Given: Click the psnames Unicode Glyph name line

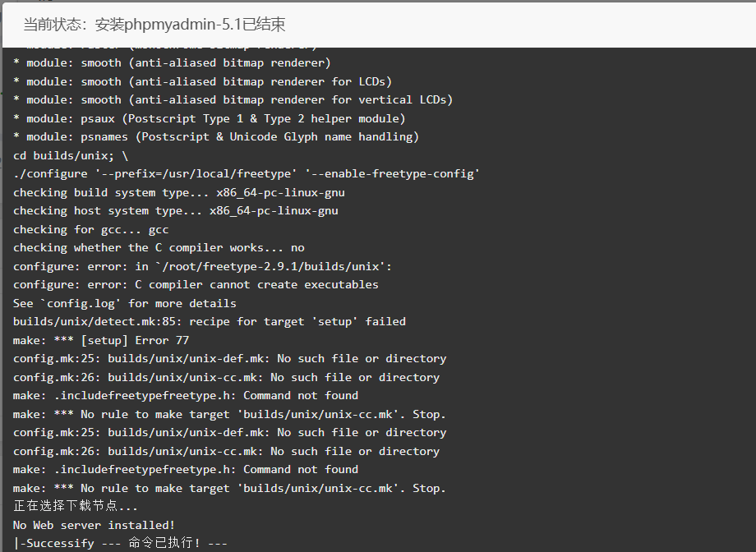Looking at the screenshot, I should tap(216, 137).
